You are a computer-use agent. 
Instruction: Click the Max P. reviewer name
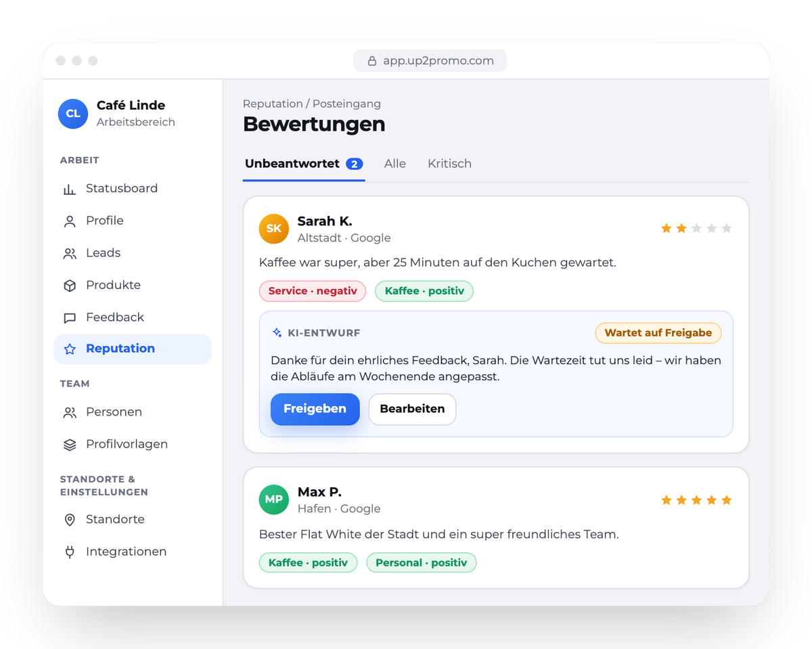[319, 492]
